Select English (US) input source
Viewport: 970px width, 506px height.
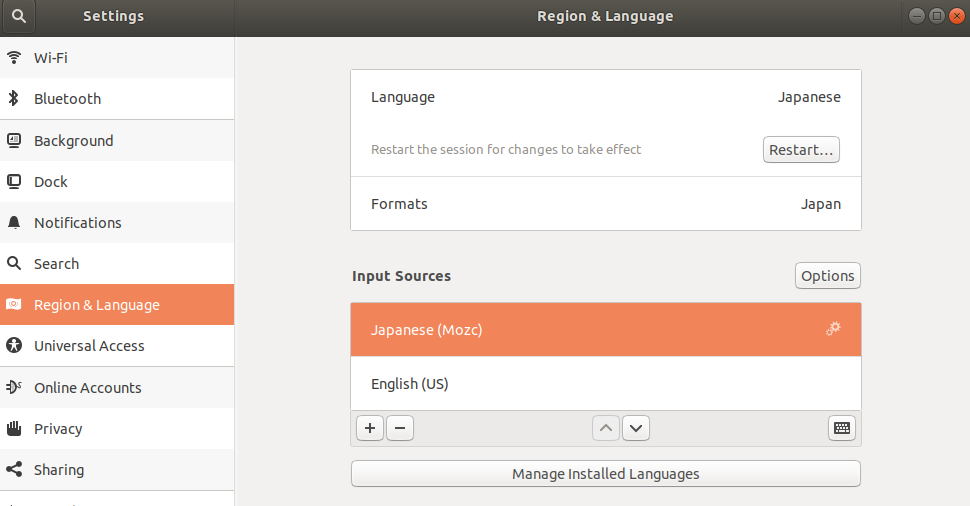click(x=605, y=384)
